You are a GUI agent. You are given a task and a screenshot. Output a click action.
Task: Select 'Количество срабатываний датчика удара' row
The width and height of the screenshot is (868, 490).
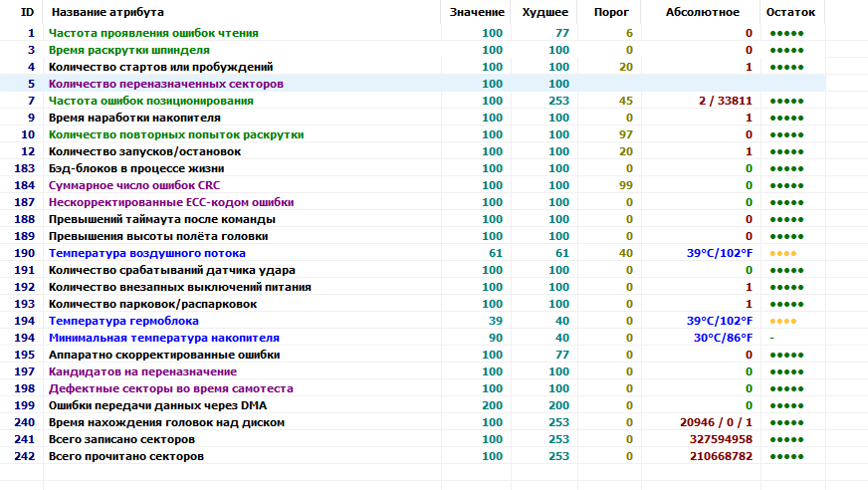412,270
